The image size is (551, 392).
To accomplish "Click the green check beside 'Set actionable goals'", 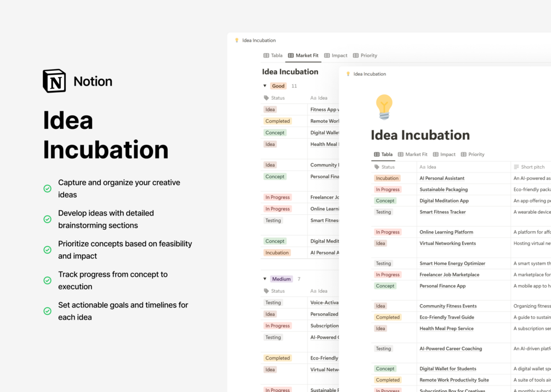I will (48, 311).
